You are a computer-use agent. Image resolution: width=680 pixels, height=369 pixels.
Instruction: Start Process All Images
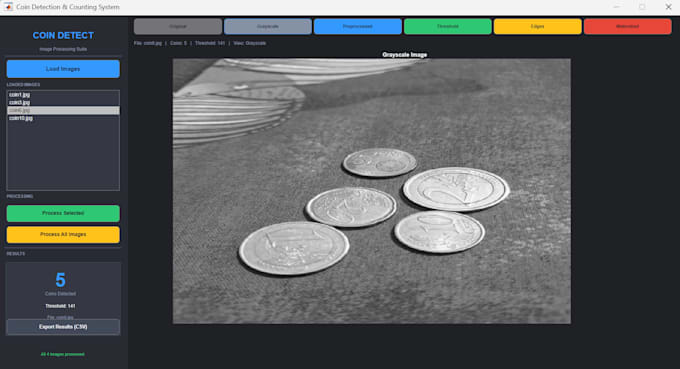(63, 235)
